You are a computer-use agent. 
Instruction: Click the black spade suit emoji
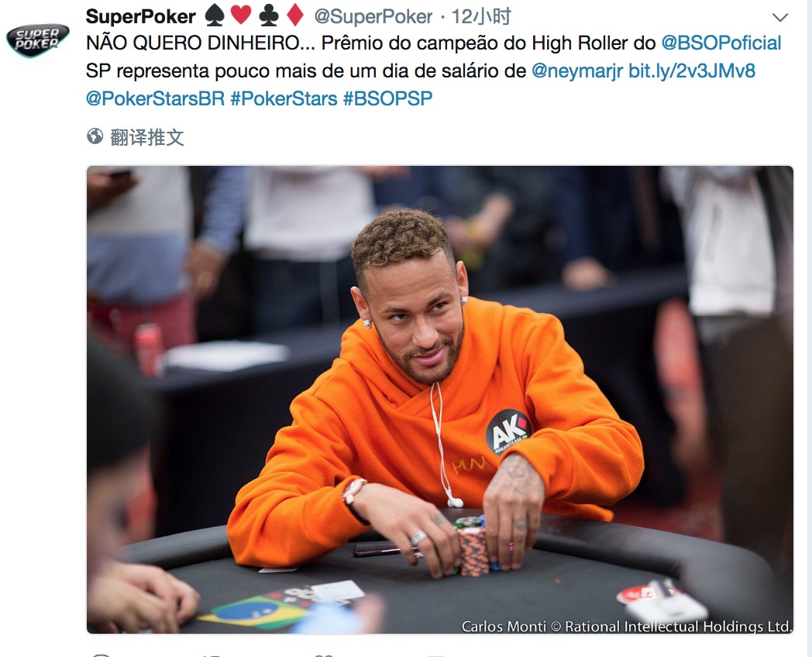coord(215,16)
